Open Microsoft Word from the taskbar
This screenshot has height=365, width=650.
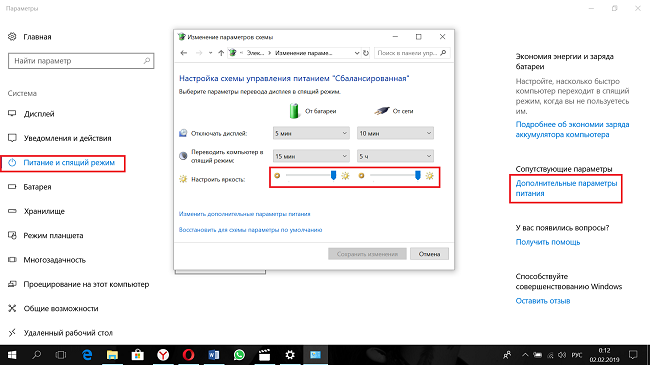[214, 355]
